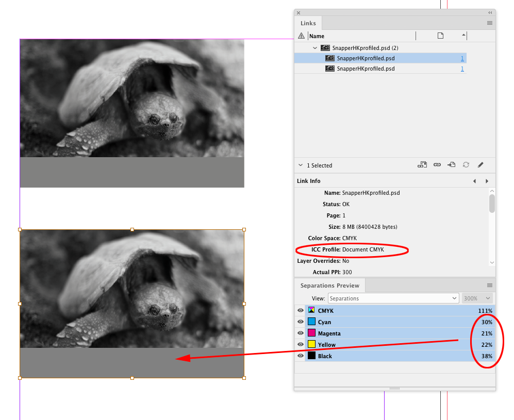Click the Black 38% ink value
514x420 pixels.
487,356
